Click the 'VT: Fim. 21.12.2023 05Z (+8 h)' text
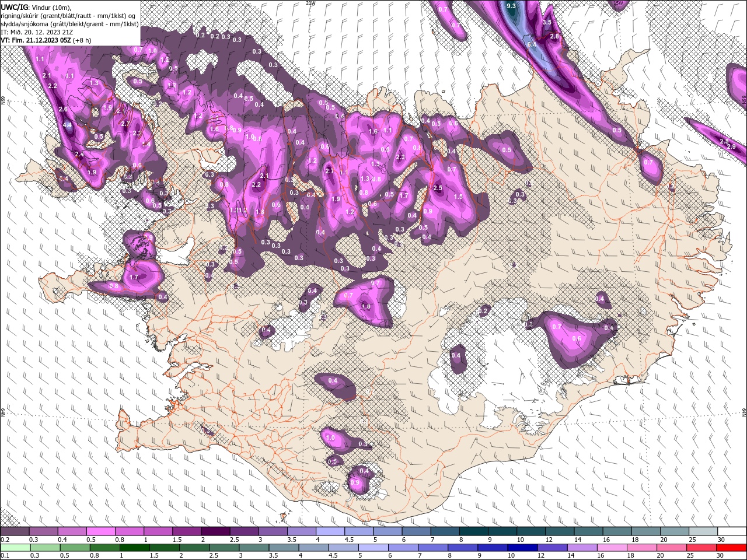Screen dimensions: 747x560 point(46,40)
